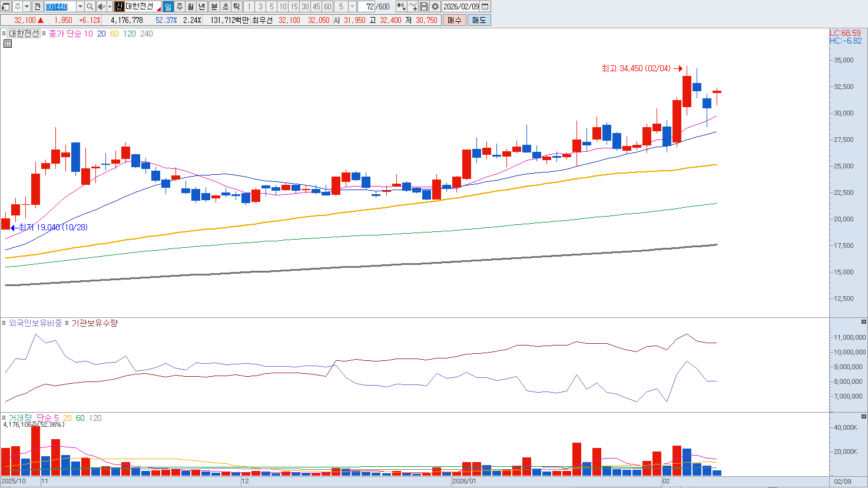Click the candlestick chart-type icon in toolbar
Screen dimensions: 868x488
(401, 6)
